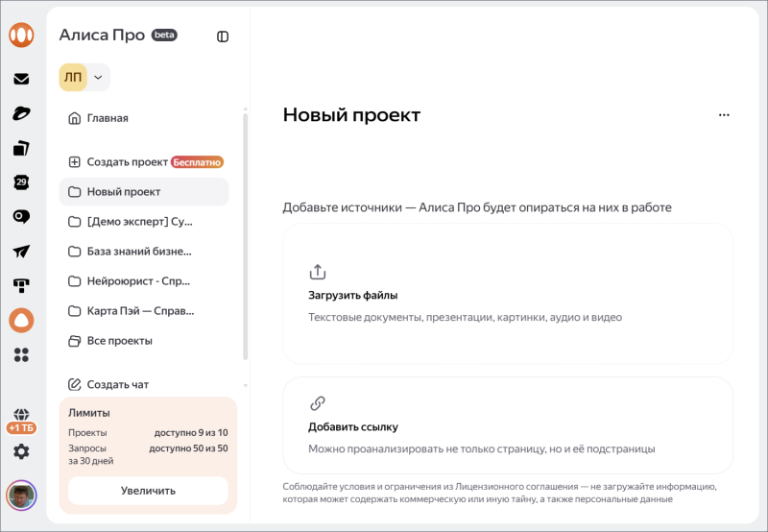The image size is (768, 532).
Task: Expand workspace chevron next to ЛП
Action: tap(98, 77)
